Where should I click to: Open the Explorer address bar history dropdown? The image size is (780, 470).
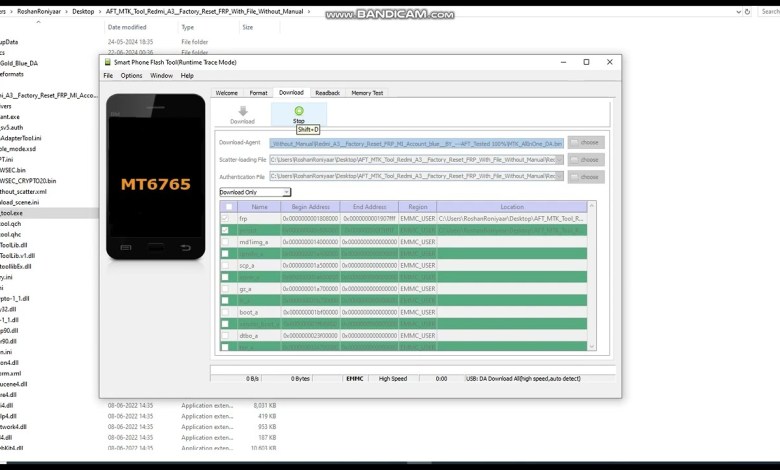click(x=738, y=11)
